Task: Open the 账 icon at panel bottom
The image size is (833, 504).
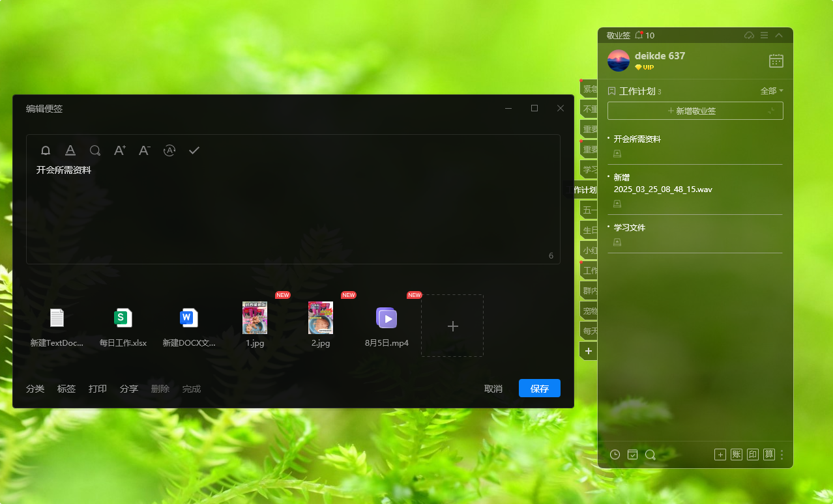Action: (x=737, y=455)
